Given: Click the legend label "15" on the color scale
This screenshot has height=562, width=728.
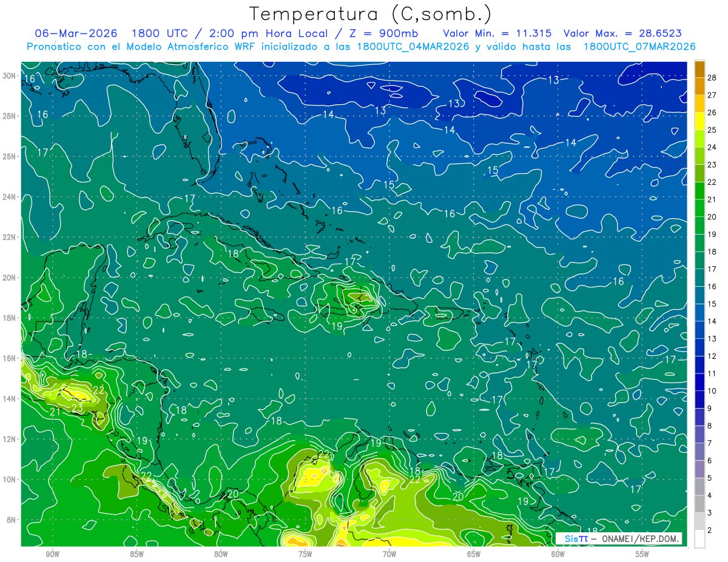Looking at the screenshot, I should 712,304.
